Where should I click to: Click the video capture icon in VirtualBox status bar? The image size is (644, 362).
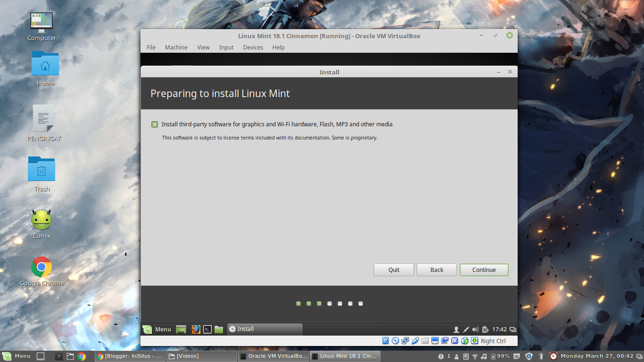point(445,341)
